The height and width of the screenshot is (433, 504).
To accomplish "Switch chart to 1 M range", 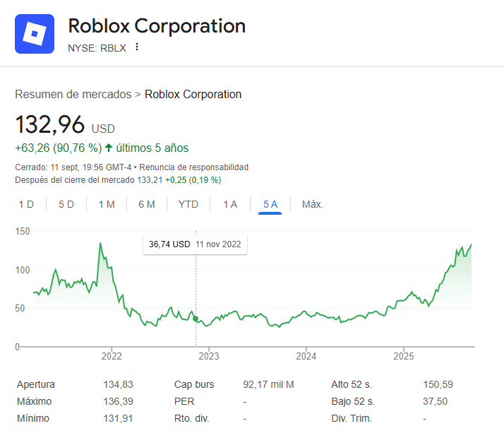I will pyautogui.click(x=107, y=204).
